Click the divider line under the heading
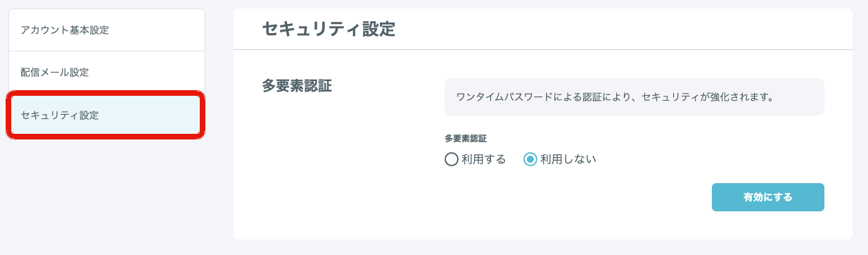 543,49
